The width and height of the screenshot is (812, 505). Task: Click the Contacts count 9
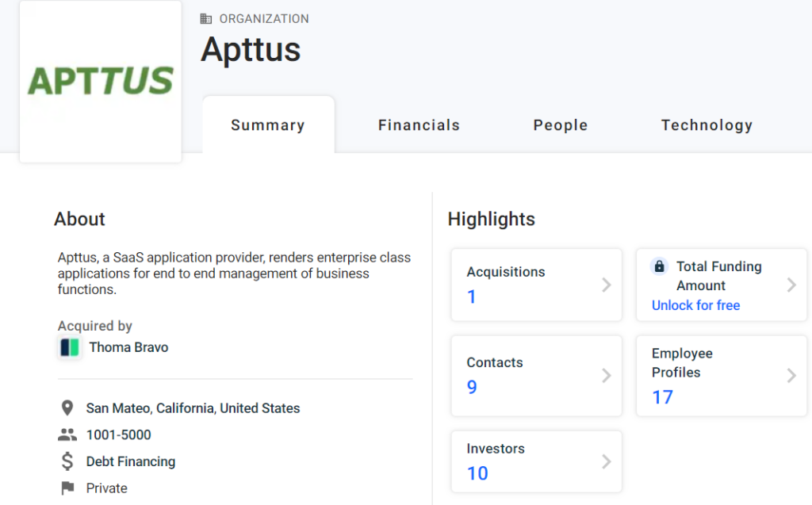point(472,387)
